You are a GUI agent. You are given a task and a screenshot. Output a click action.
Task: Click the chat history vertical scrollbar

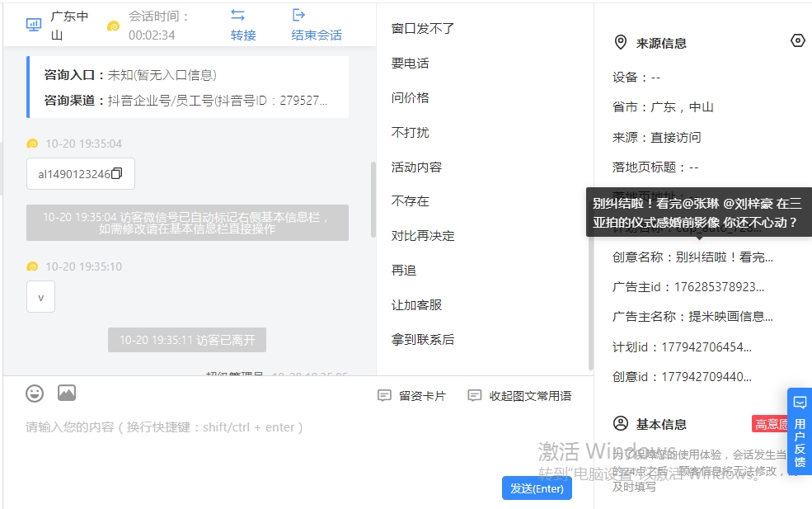(x=373, y=200)
